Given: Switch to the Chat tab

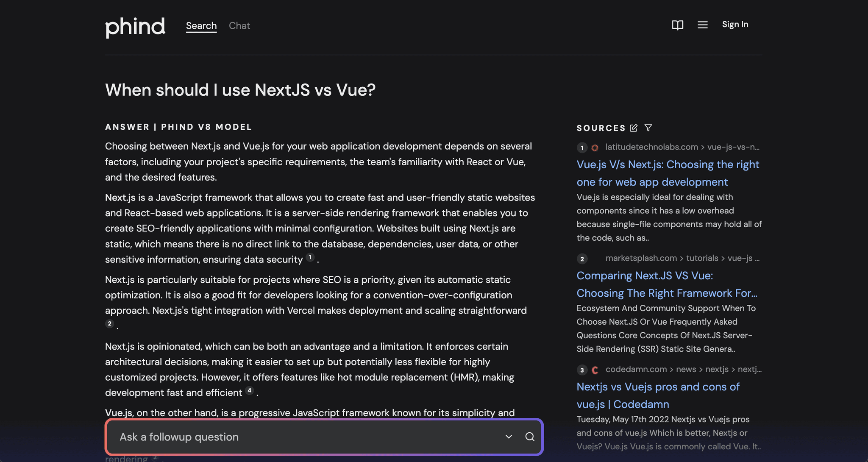Looking at the screenshot, I should tap(239, 25).
